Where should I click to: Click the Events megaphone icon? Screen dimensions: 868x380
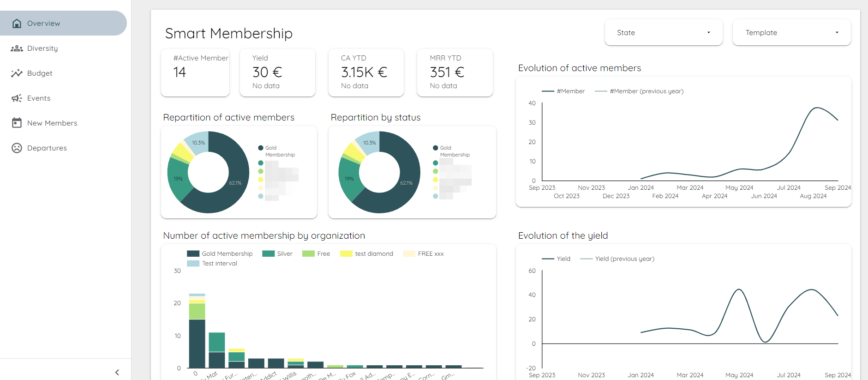click(x=17, y=98)
